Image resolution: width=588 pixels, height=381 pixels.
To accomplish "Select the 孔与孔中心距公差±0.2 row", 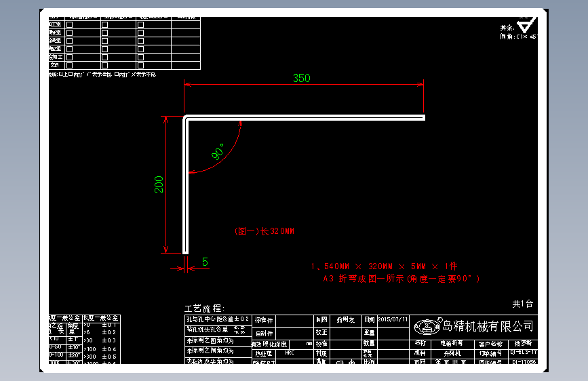I will (x=218, y=319).
